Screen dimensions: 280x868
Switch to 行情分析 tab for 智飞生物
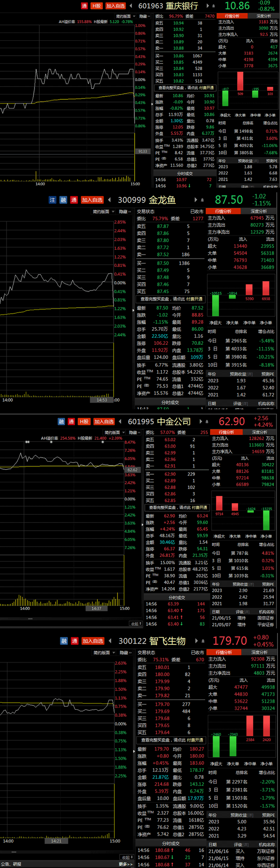(224, 652)
